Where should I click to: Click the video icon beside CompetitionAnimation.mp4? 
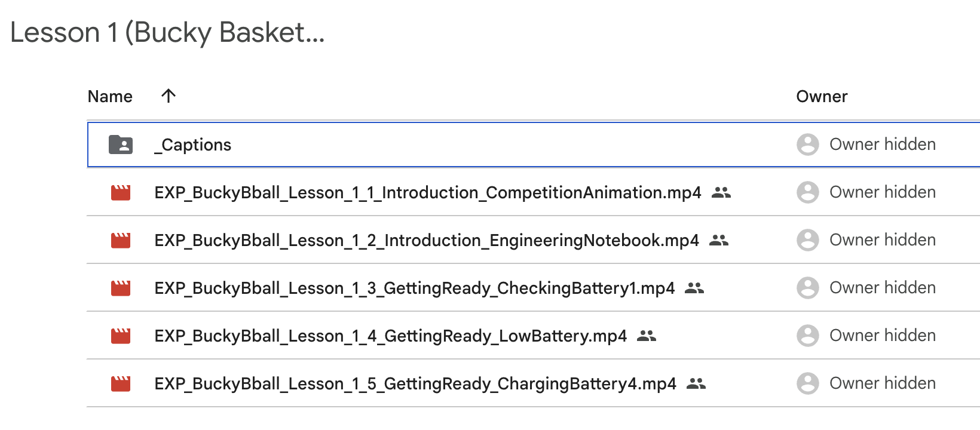point(121,192)
